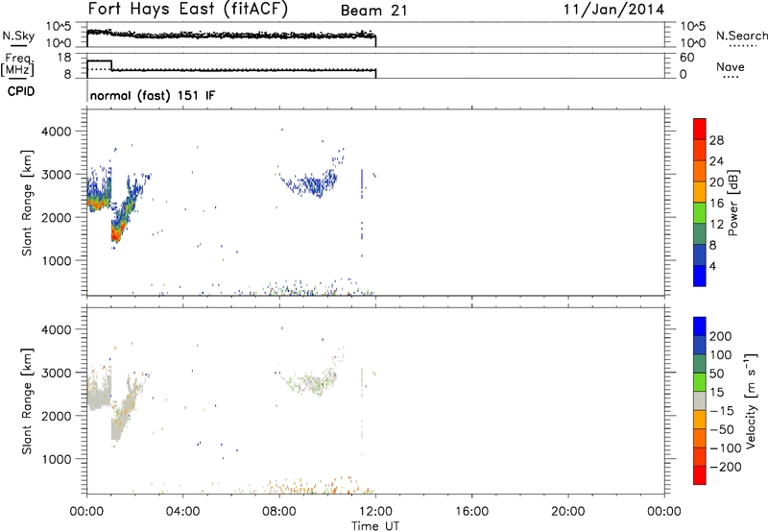Click the '200' value on Velocity colorbar
768x532 pixels.
(x=721, y=336)
